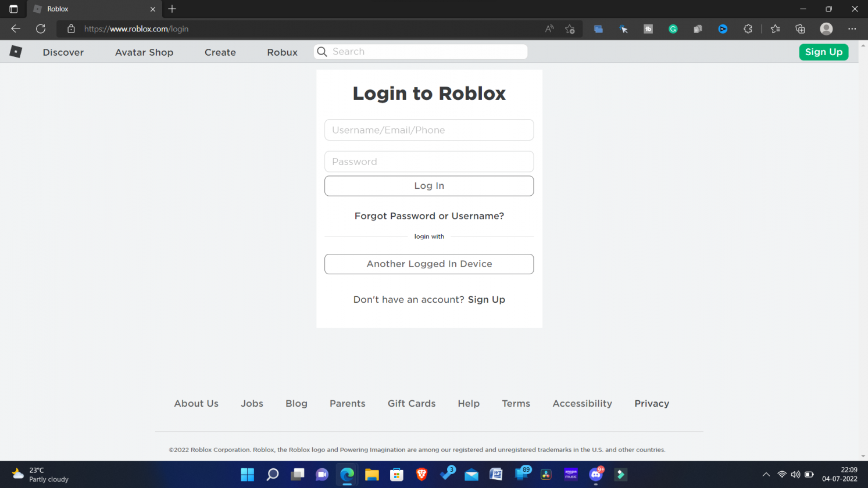
Task: Close the Roblox tab
Action: (153, 9)
